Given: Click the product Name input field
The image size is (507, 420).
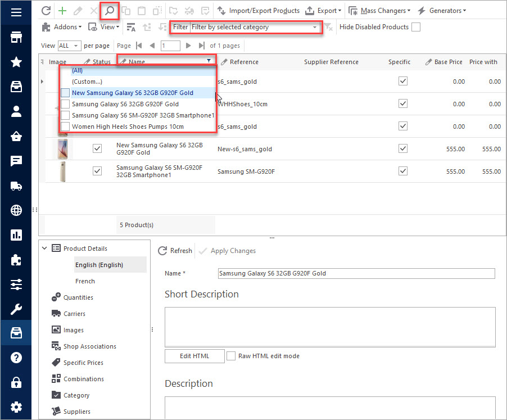Looking at the screenshot, I should pos(356,273).
